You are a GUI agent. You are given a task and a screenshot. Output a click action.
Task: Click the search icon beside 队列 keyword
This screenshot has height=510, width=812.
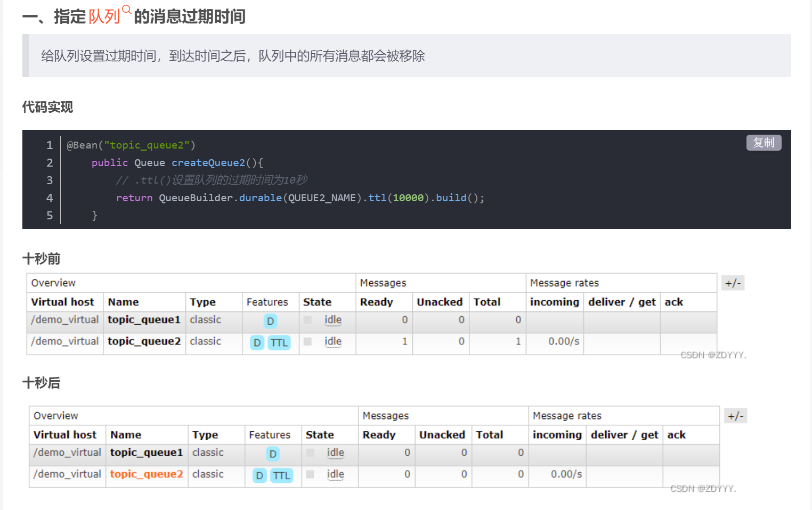(x=127, y=9)
